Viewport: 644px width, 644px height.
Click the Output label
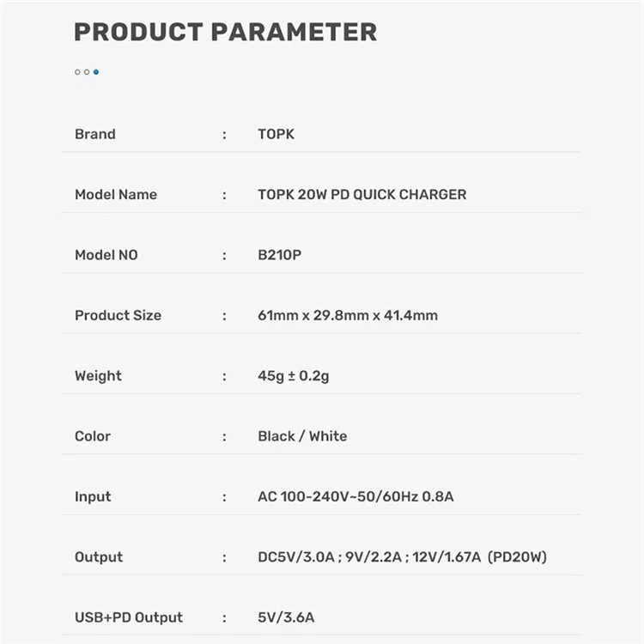[x=99, y=557]
